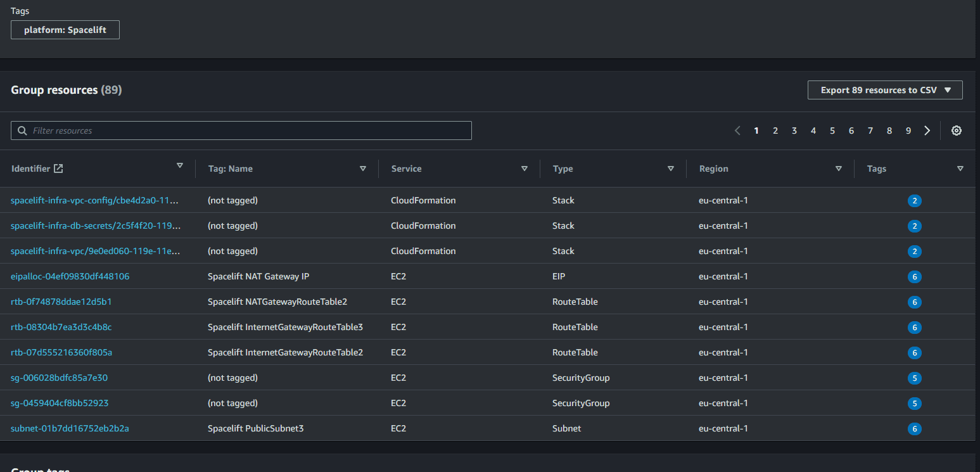
Task: Show tags badge for subnet-01b7dd16752eb2b2a row
Action: [x=914, y=429]
